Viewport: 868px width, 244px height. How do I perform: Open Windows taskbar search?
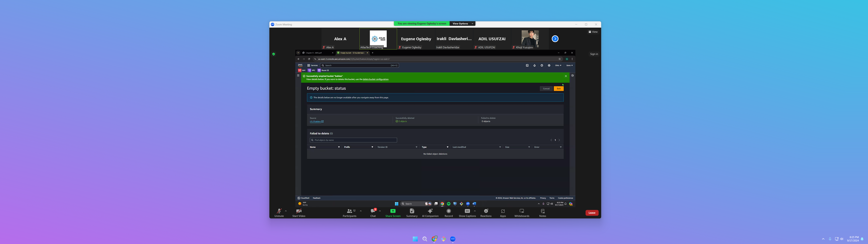point(425,239)
